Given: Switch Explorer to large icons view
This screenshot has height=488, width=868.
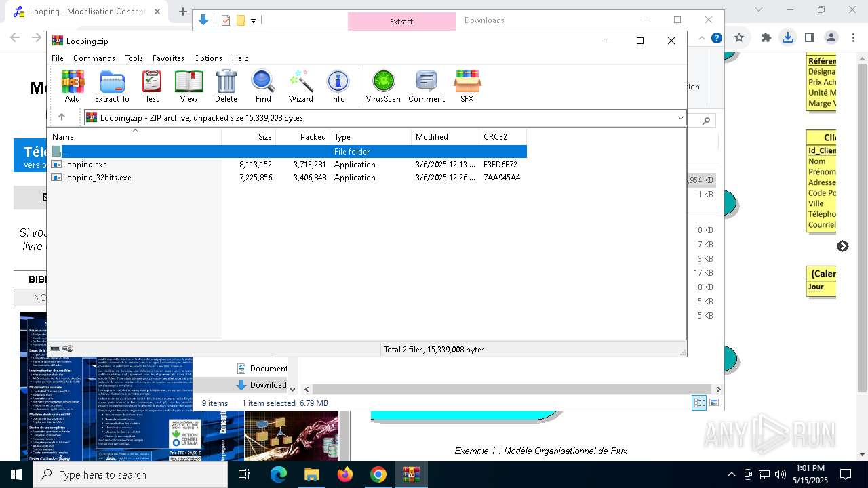Looking at the screenshot, I should [713, 403].
